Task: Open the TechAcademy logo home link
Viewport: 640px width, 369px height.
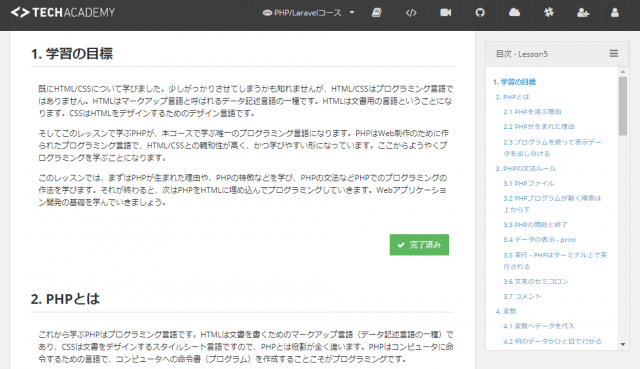Action: click(63, 13)
